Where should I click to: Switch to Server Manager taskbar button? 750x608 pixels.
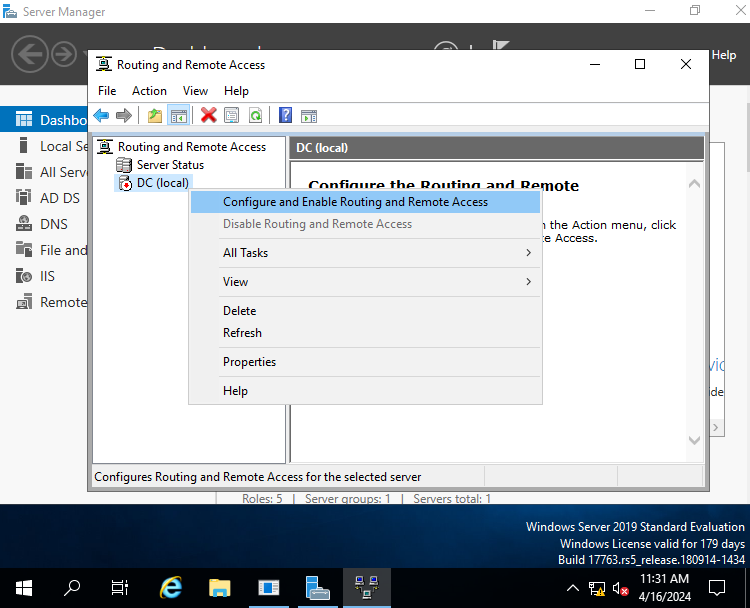pyautogui.click(x=318, y=588)
